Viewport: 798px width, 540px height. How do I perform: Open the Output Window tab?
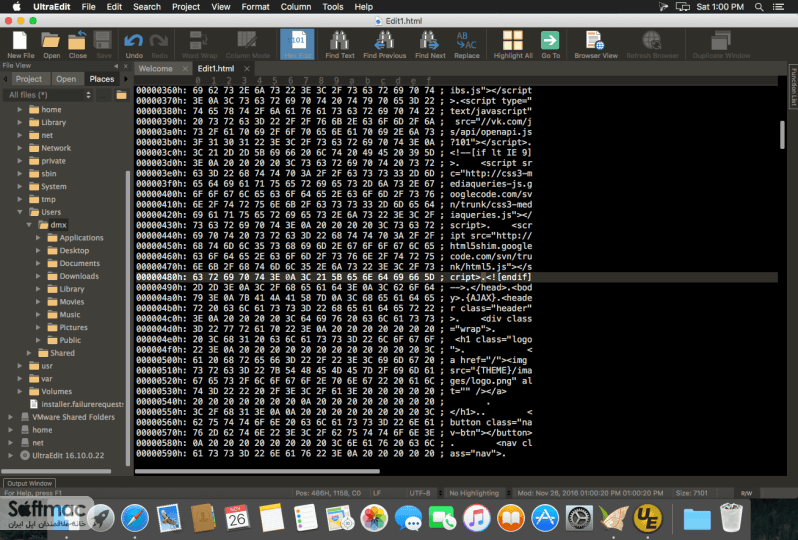point(30,484)
